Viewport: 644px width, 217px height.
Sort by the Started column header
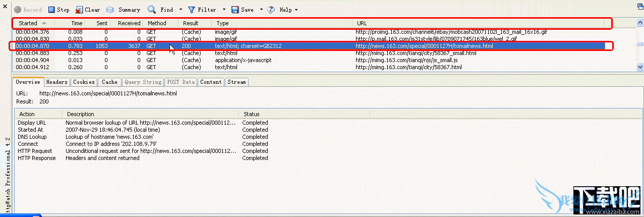coord(34,23)
